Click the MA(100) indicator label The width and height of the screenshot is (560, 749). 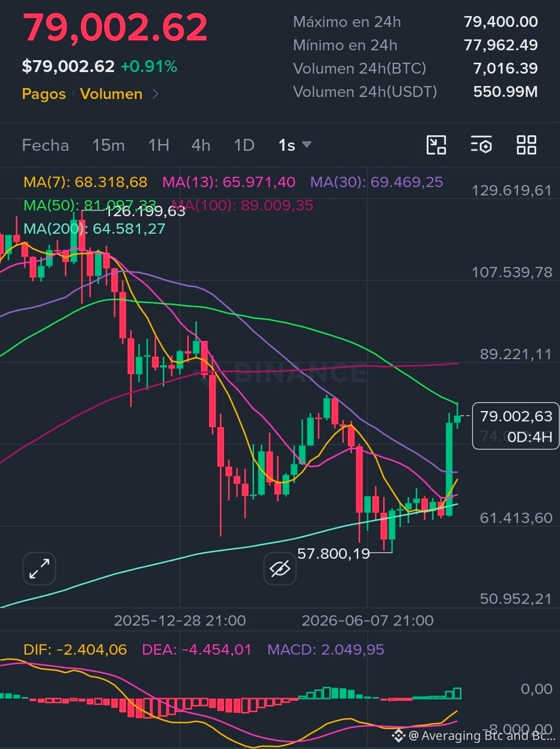243,205
